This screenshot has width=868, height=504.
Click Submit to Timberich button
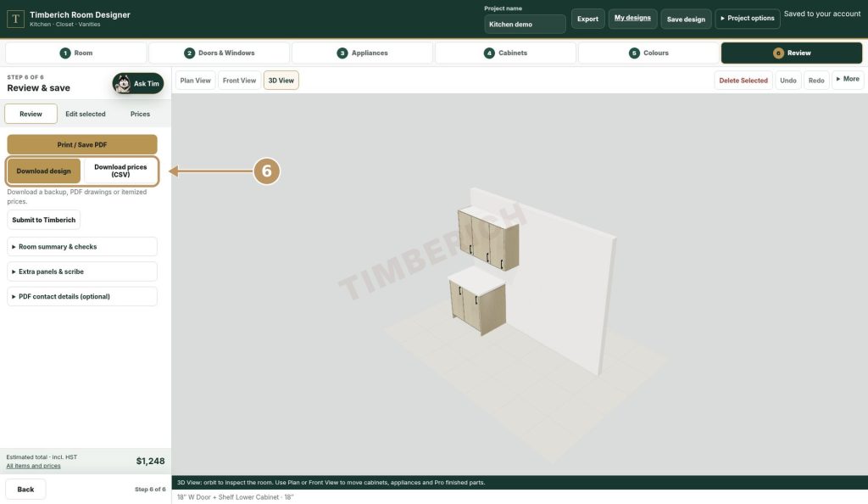(44, 220)
